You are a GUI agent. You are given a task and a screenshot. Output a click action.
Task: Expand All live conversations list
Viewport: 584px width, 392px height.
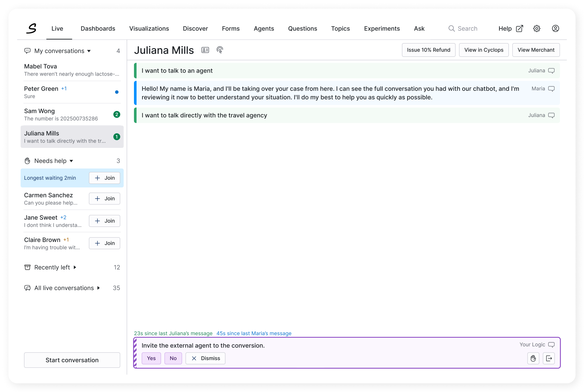[98, 288]
